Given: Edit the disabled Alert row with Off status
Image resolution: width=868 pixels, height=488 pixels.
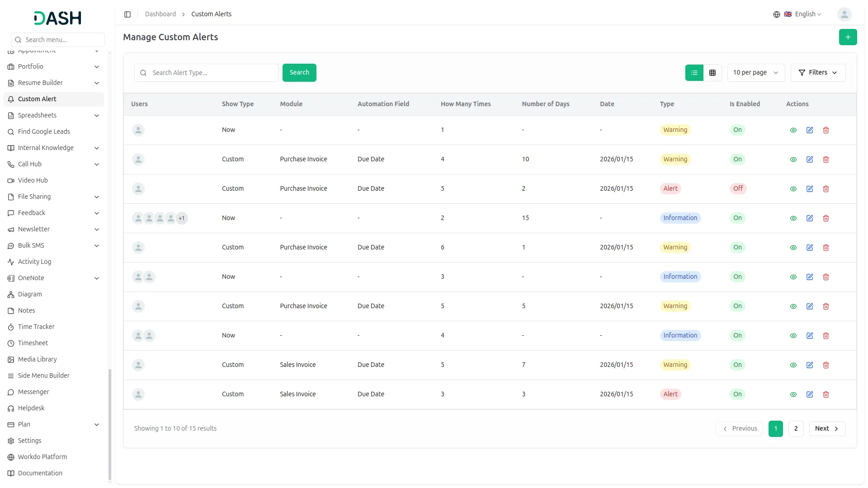Looking at the screenshot, I should click(x=809, y=189).
